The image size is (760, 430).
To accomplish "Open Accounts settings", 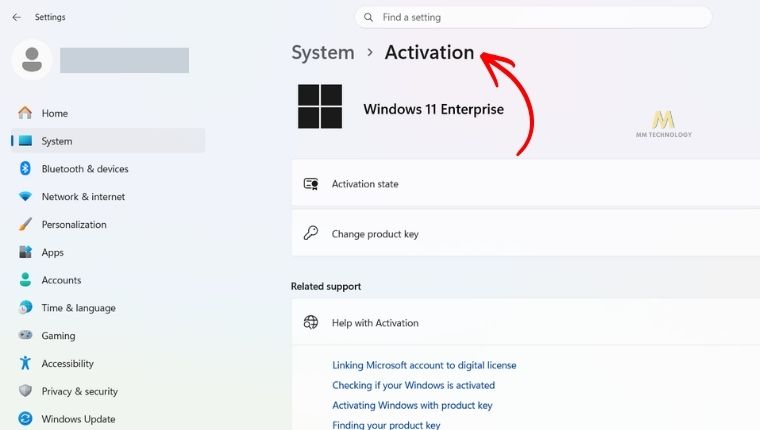I will pos(108,280).
